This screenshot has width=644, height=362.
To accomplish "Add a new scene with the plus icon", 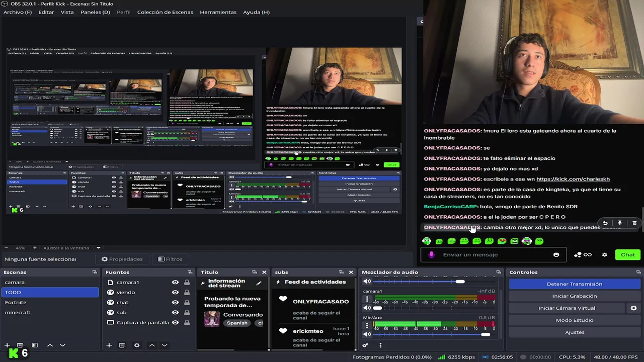I will pyautogui.click(x=7, y=345).
